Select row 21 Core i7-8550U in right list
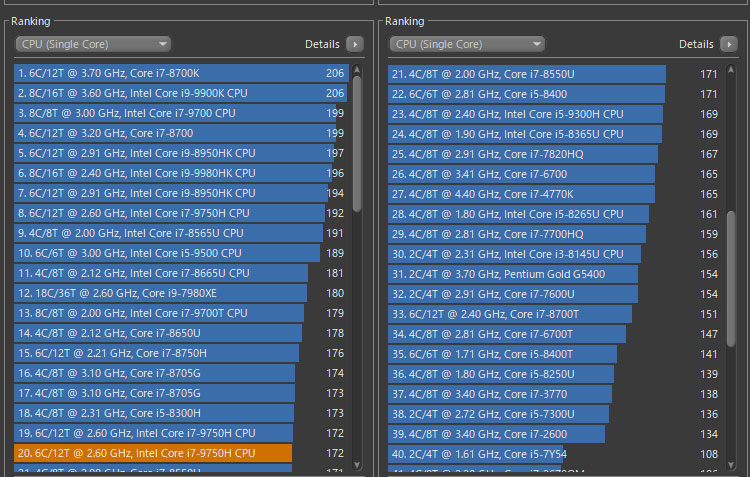 (x=555, y=74)
